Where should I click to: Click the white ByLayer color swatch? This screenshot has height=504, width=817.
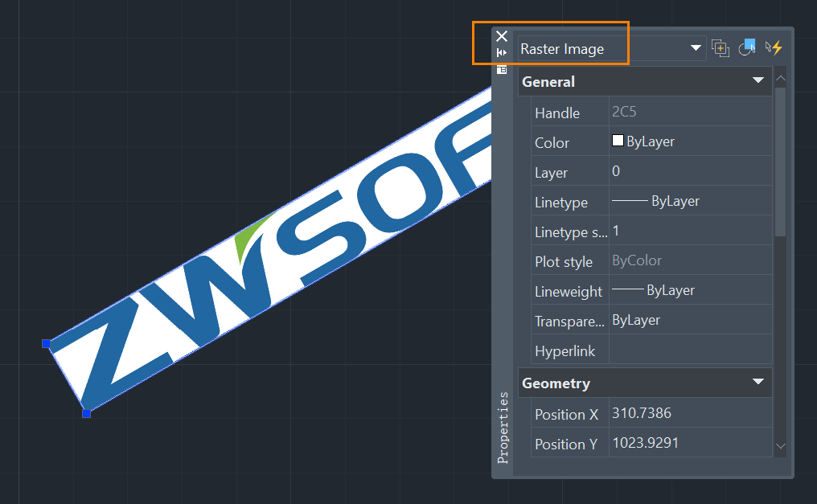[618, 141]
